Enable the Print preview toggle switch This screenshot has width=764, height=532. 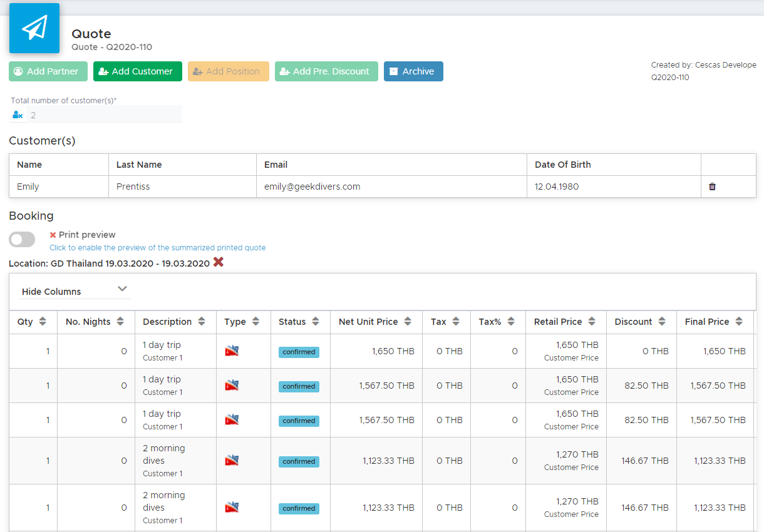coord(22,239)
